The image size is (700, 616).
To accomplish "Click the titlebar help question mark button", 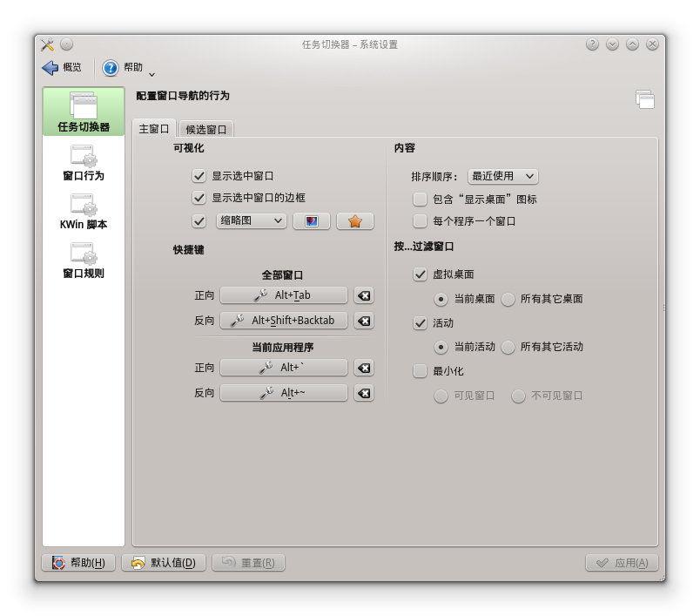I will [592, 44].
